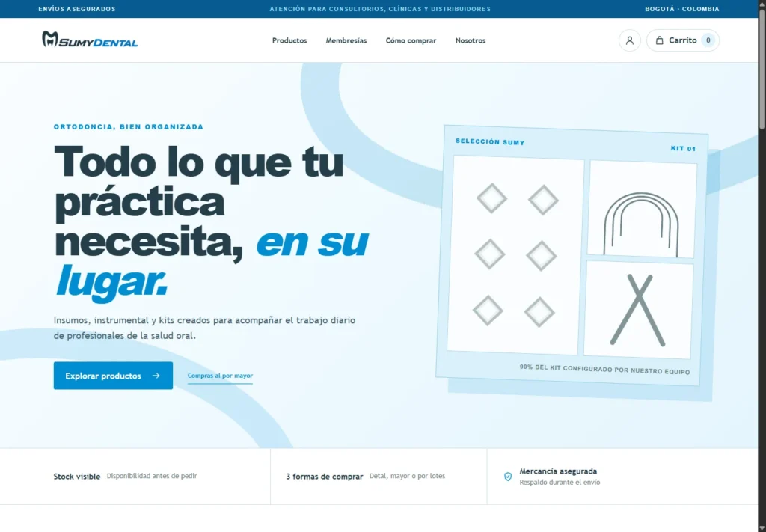This screenshot has width=766, height=532.
Task: Click the arch wire illustration tile
Action: [641, 209]
